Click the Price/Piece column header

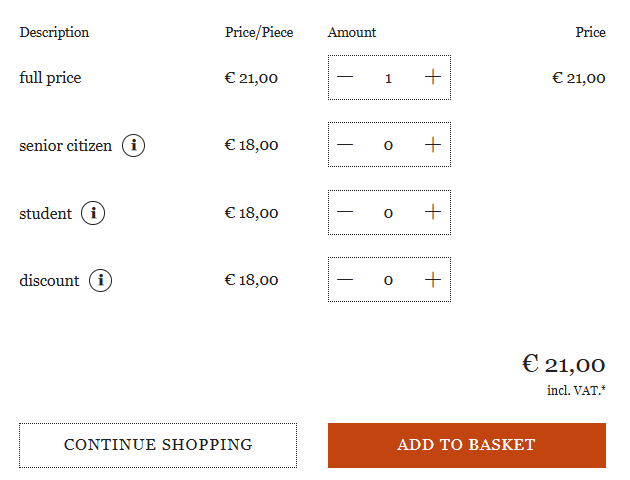coord(259,32)
